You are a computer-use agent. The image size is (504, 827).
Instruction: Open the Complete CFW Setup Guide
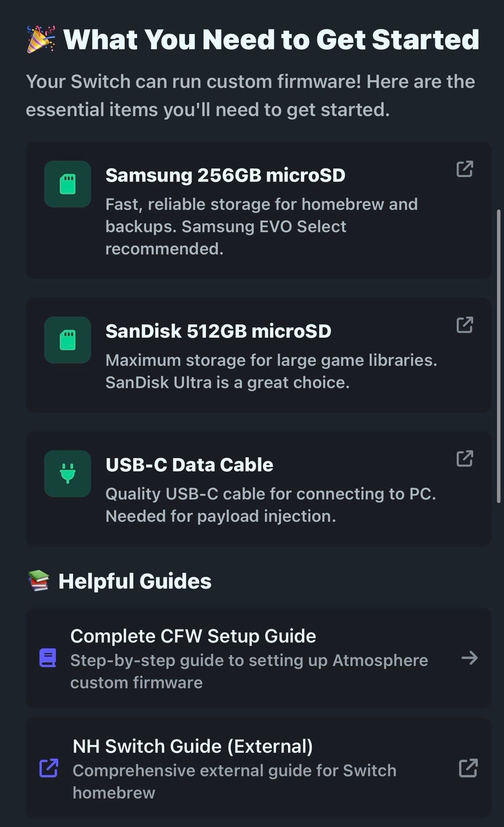[193, 636]
